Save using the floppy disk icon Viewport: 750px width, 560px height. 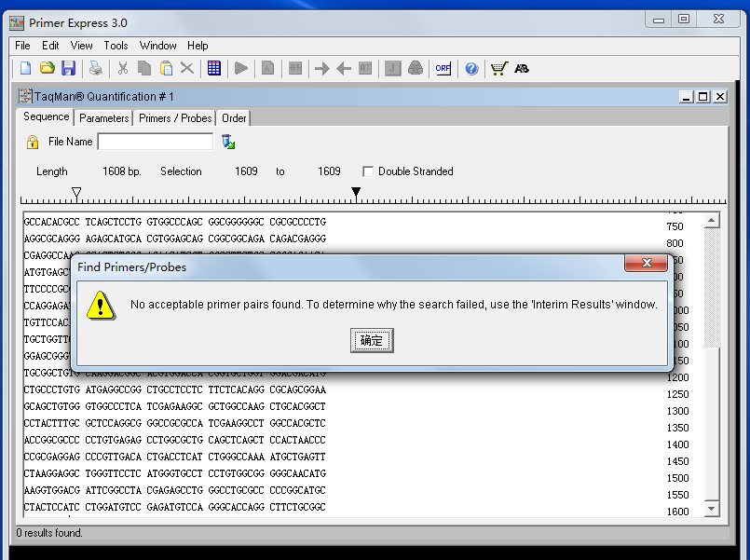[68, 68]
